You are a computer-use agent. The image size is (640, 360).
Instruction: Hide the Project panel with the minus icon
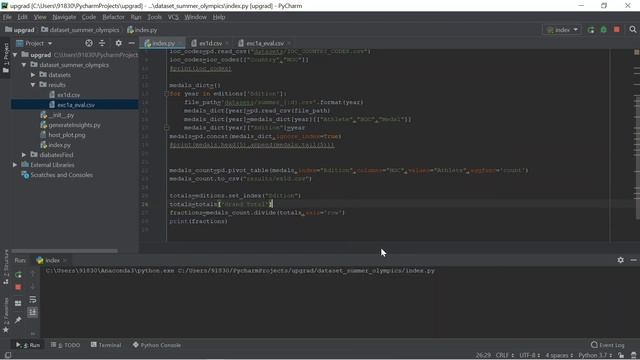click(131, 43)
